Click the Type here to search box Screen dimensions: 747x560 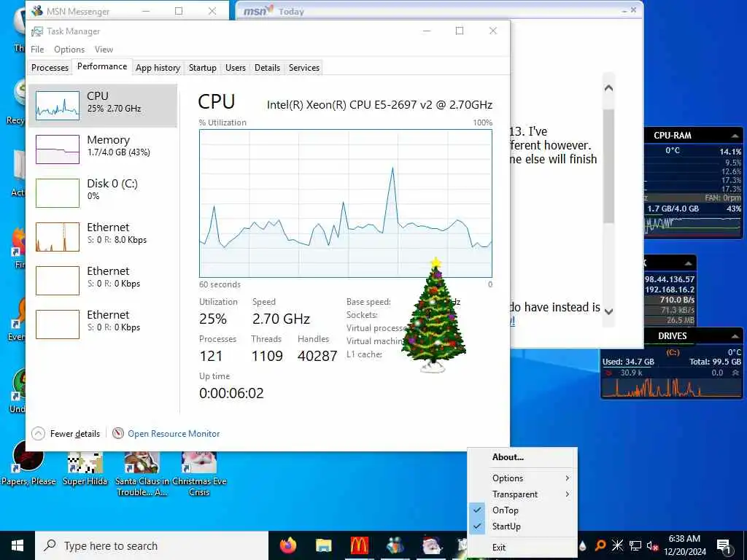point(152,545)
